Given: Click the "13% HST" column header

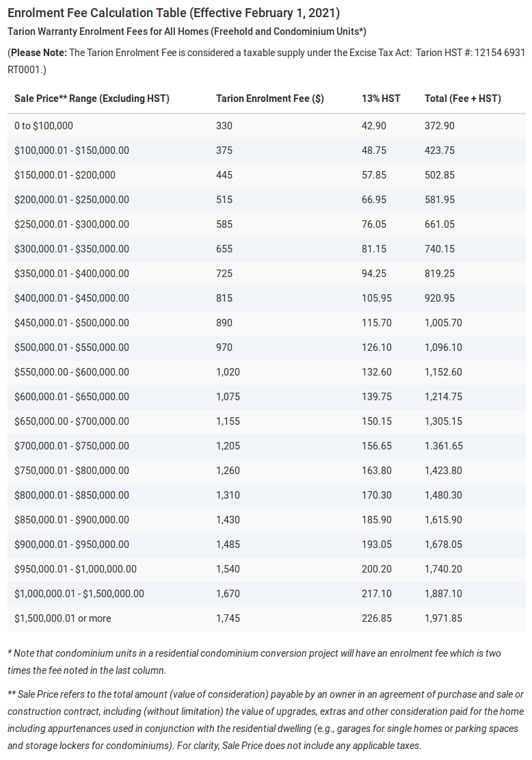Looking at the screenshot, I should [x=381, y=99].
